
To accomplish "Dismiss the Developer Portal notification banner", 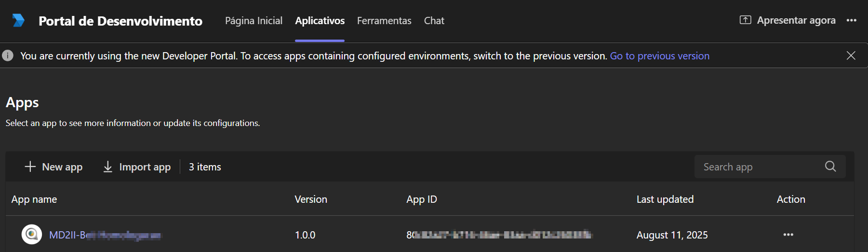I will click(x=851, y=56).
